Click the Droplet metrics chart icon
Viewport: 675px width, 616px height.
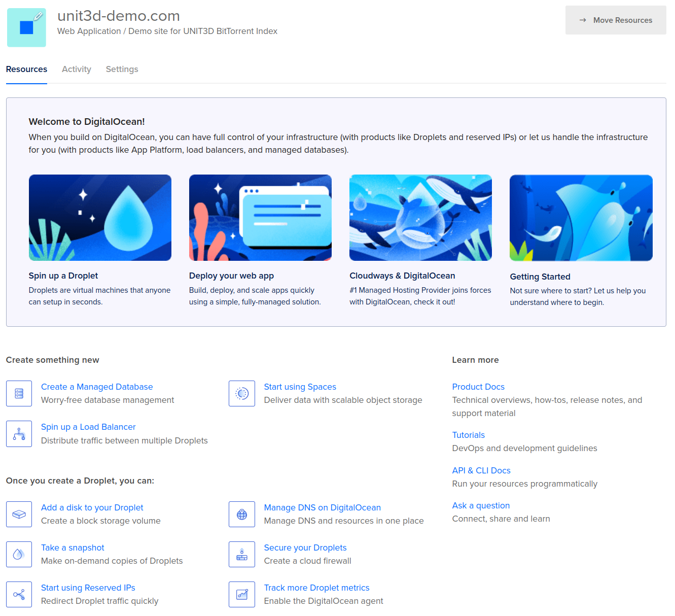tap(242, 594)
